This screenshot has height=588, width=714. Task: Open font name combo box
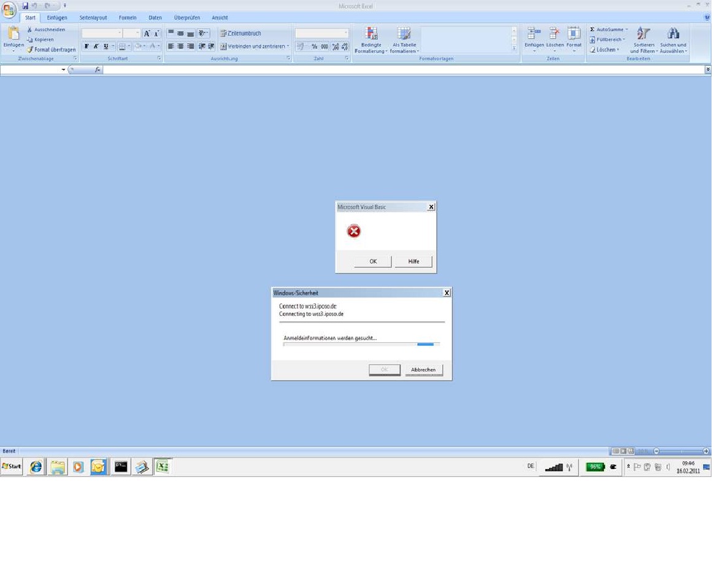[102, 33]
